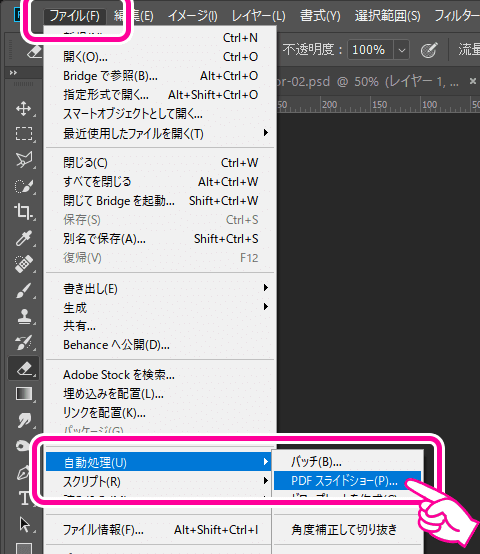Image resolution: width=480 pixels, height=554 pixels.
Task: Choose 共有... menu item
Action: tap(160, 326)
